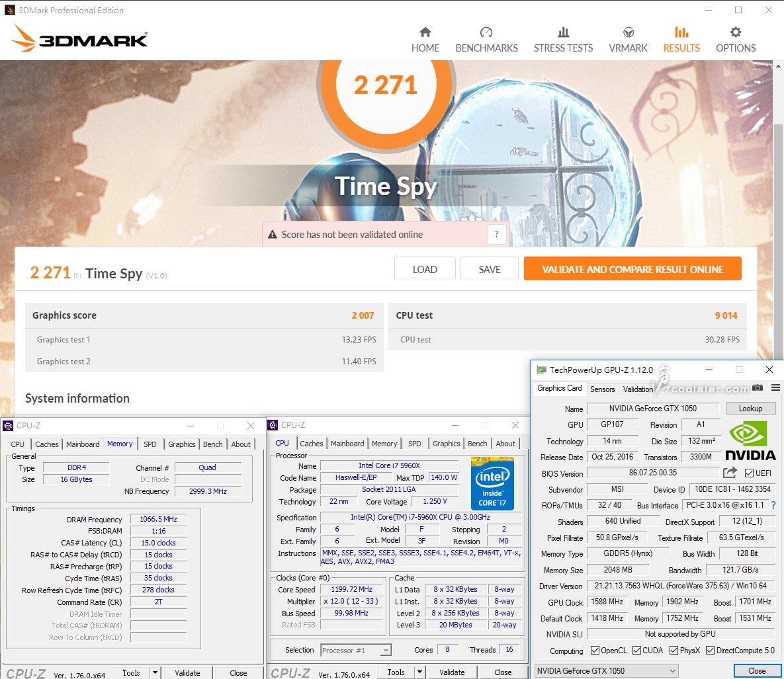The image size is (784, 679).
Task: Click Intel Core i7 badge in CPU-Z
Action: click(492, 483)
